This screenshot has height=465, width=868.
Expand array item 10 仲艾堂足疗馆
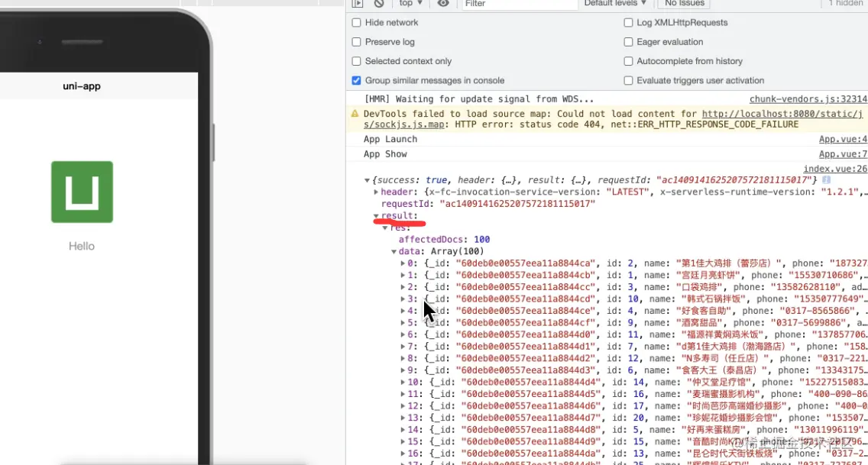403,383
